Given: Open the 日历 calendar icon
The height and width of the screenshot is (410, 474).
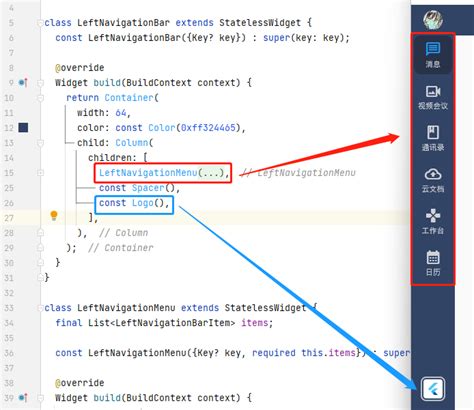Looking at the screenshot, I should point(433,263).
